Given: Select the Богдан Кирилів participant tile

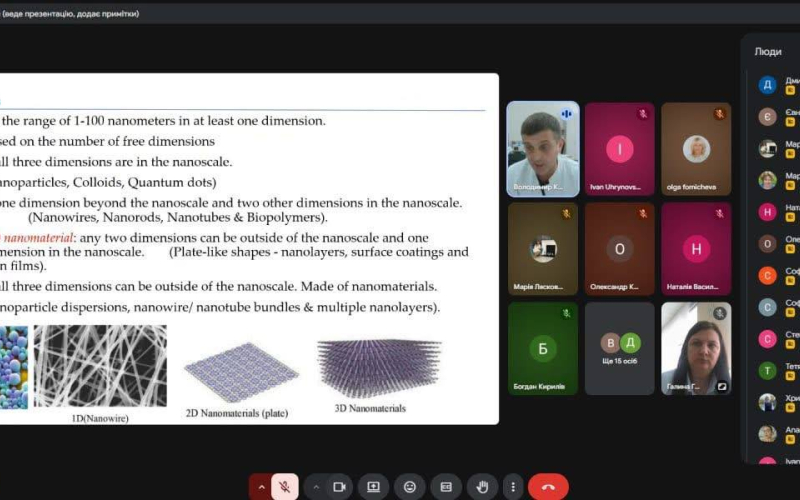Looking at the screenshot, I should pyautogui.click(x=543, y=348).
